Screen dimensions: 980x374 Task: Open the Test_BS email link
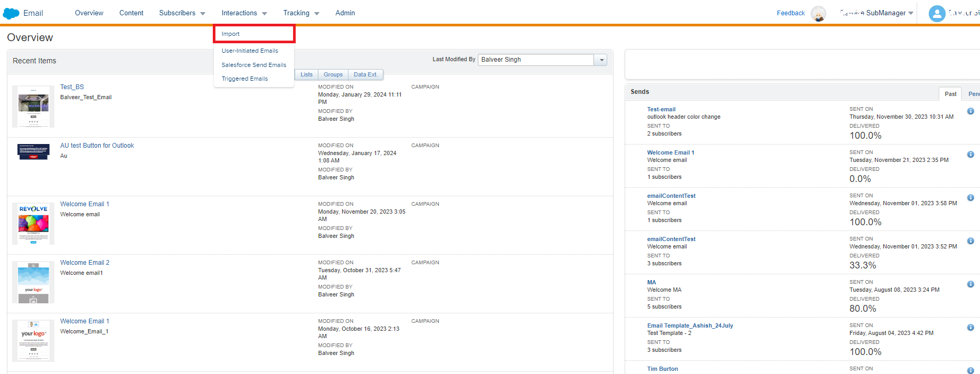(x=72, y=87)
